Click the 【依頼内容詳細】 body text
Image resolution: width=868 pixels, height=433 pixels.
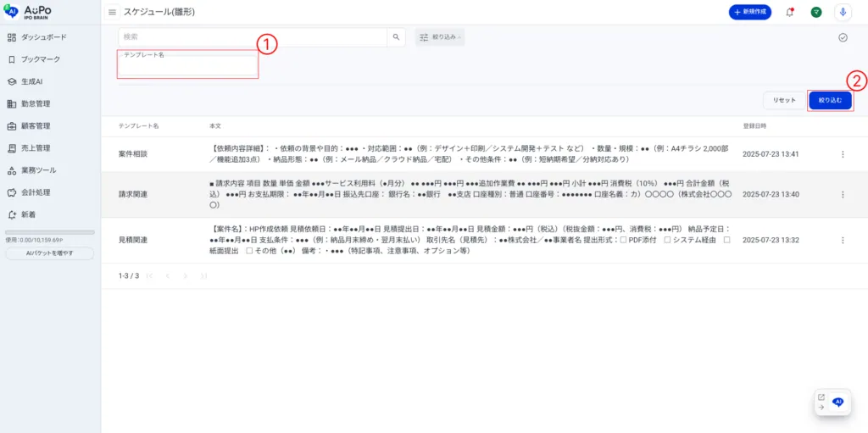click(x=470, y=154)
